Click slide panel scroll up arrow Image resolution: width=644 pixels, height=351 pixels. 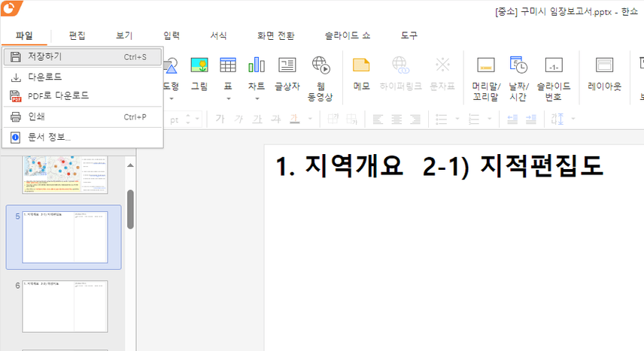click(130, 165)
